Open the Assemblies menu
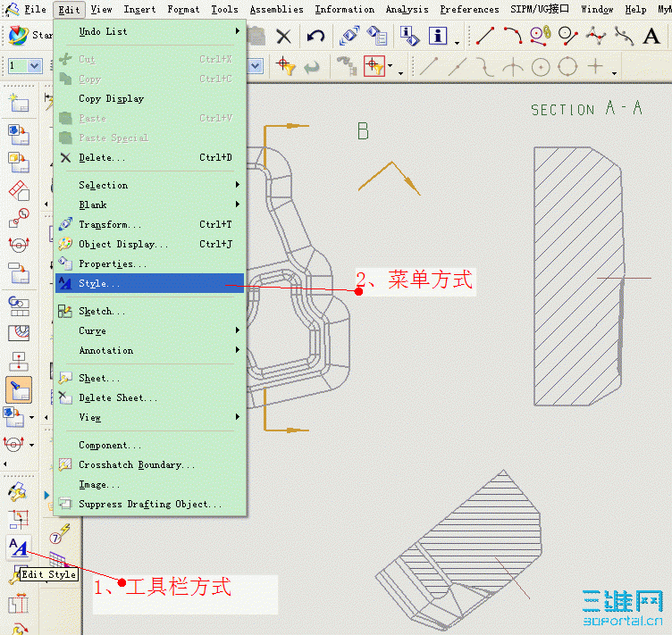Image resolution: width=672 pixels, height=635 pixels. tap(276, 9)
